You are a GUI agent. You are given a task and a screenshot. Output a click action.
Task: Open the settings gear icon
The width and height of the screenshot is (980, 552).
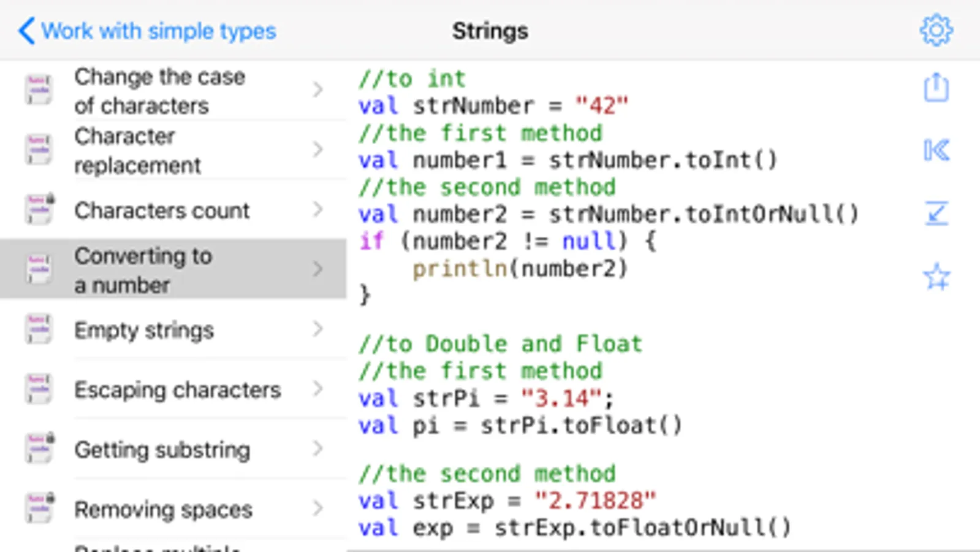(936, 30)
